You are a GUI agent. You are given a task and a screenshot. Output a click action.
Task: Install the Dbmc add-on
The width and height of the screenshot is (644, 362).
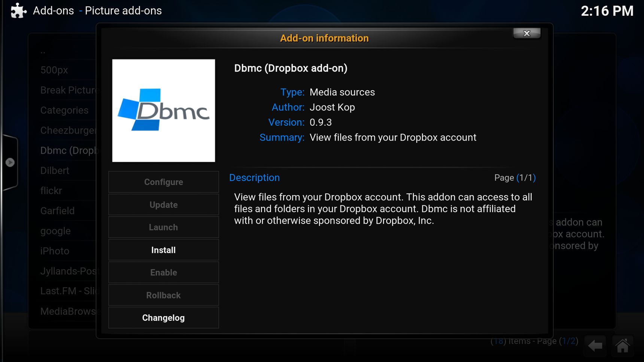point(164,250)
